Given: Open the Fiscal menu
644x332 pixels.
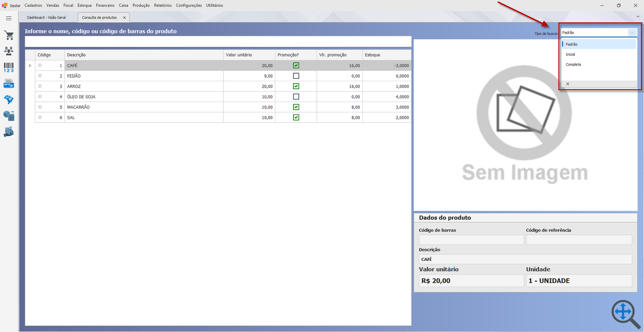Looking at the screenshot, I should [x=68, y=5].
